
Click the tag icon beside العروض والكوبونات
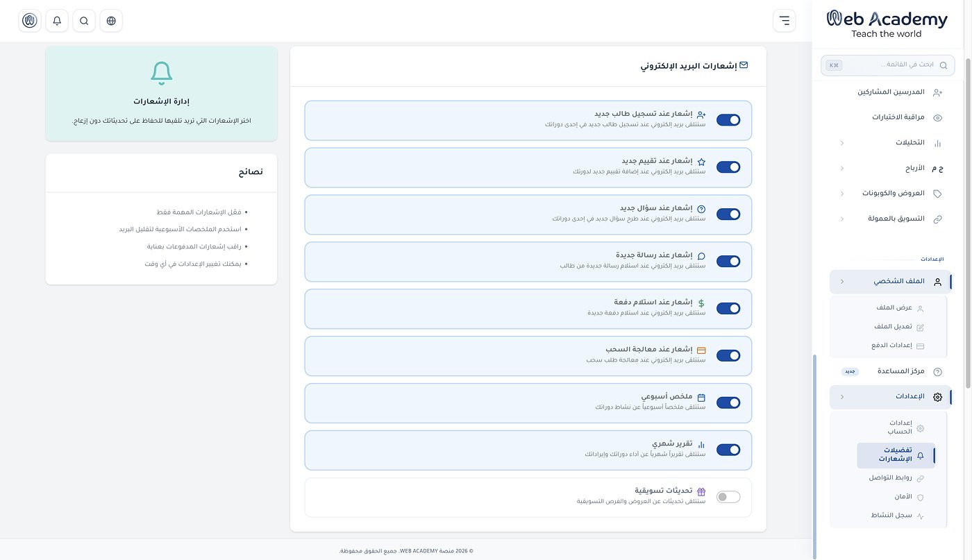tap(937, 194)
